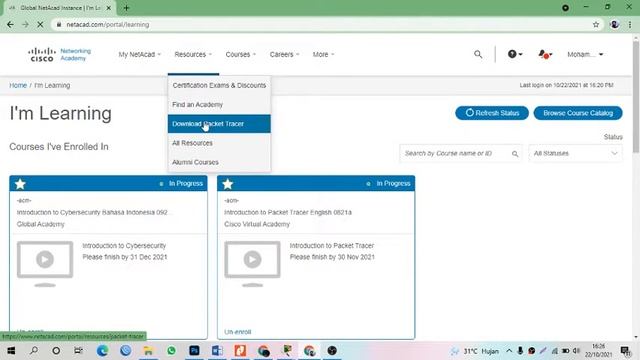
Task: Select the Global NetAcad Instance tab
Action: tap(60, 8)
